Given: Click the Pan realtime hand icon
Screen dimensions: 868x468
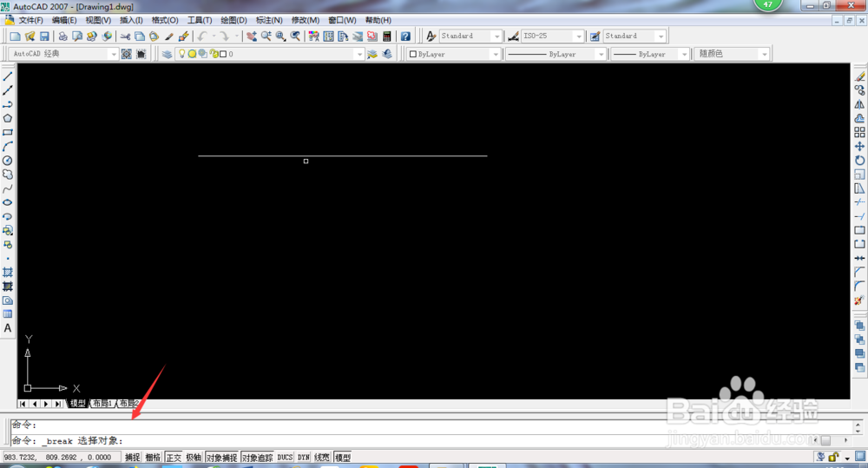Looking at the screenshot, I should tap(252, 36).
